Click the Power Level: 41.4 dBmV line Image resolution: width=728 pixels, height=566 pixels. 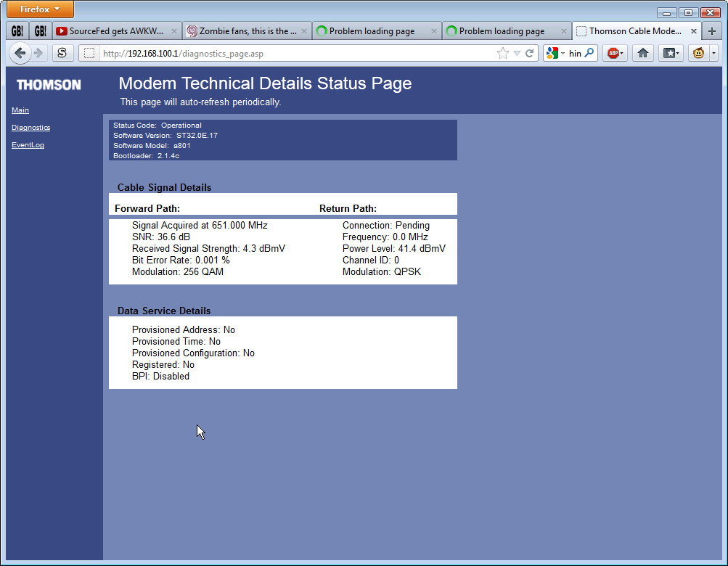point(393,248)
